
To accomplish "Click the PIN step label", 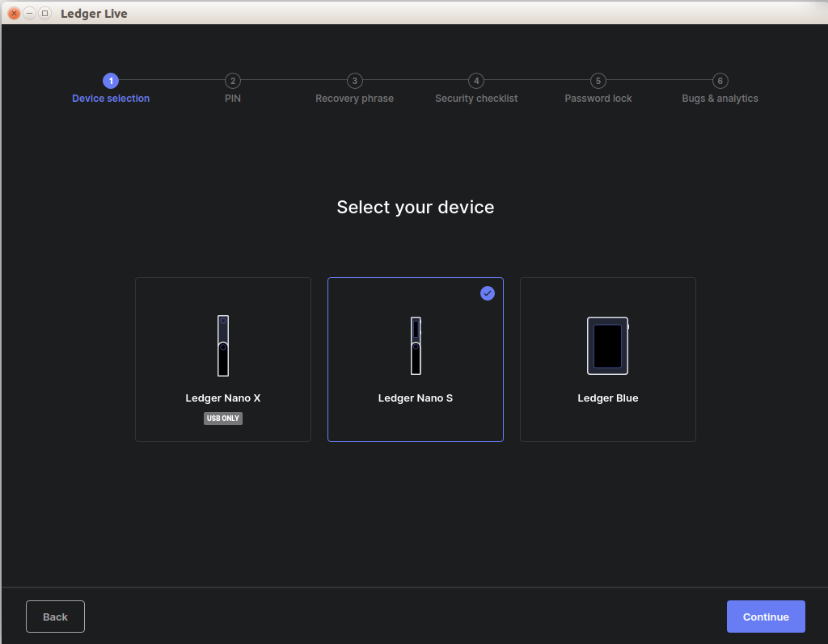I will (233, 99).
